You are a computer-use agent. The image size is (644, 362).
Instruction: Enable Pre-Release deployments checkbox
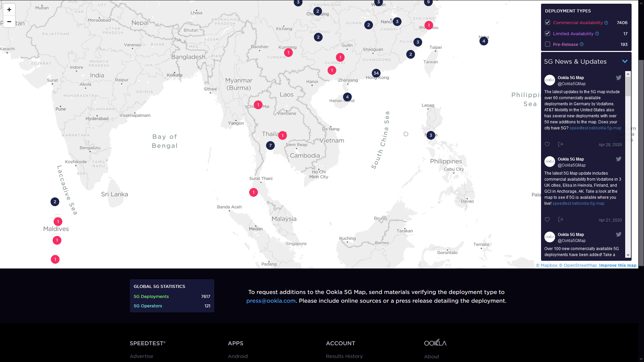[x=548, y=44]
